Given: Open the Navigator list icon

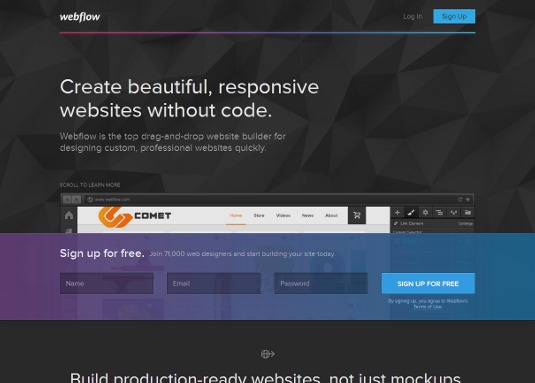Looking at the screenshot, I should pyautogui.click(x=439, y=212).
